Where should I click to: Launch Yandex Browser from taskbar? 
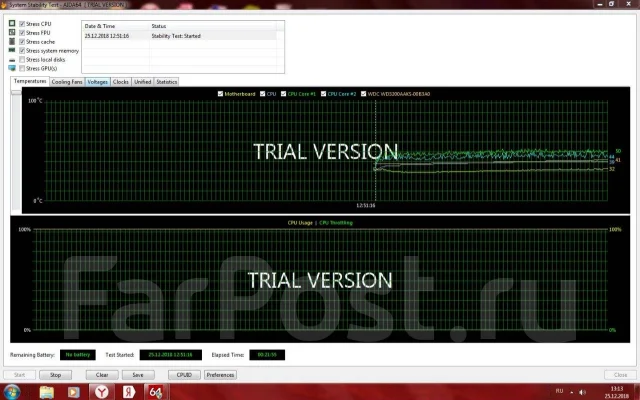point(102,392)
